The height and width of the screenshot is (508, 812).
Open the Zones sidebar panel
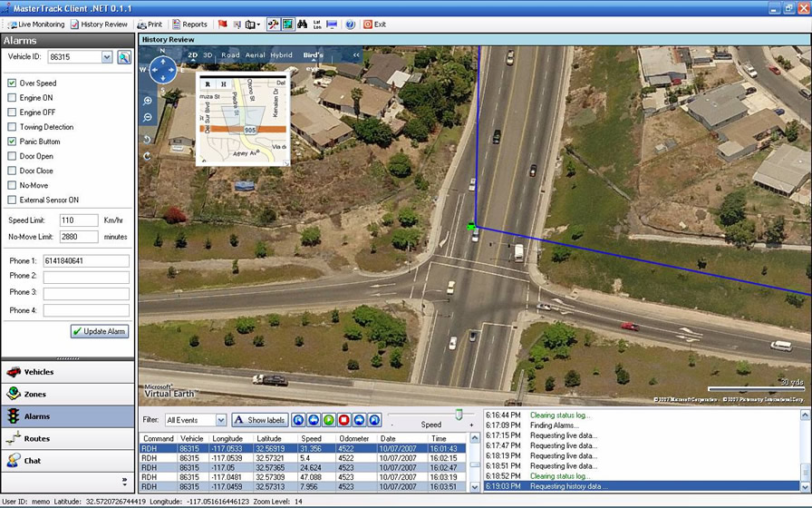(68, 394)
